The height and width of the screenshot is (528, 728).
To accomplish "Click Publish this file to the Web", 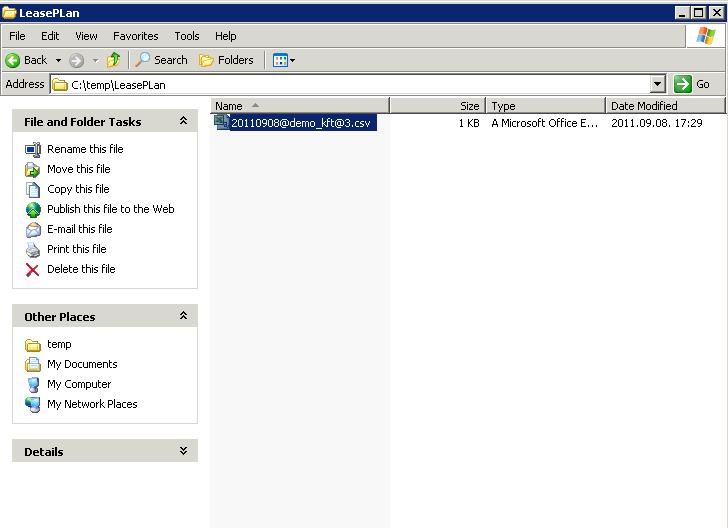I will (x=111, y=209).
